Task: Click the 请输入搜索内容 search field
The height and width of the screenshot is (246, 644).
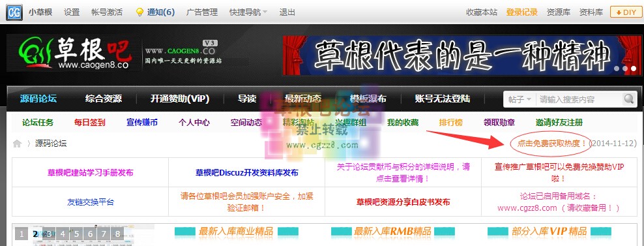Action: tap(579, 99)
